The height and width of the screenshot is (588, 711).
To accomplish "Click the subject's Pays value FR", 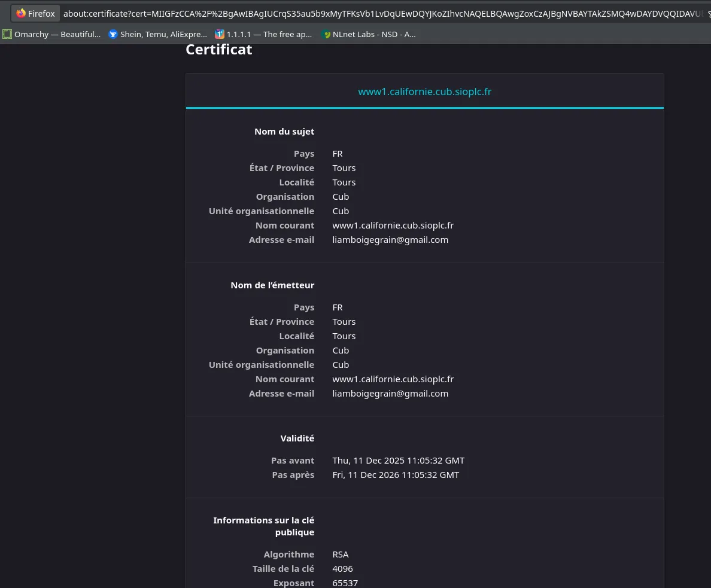I will click(338, 154).
